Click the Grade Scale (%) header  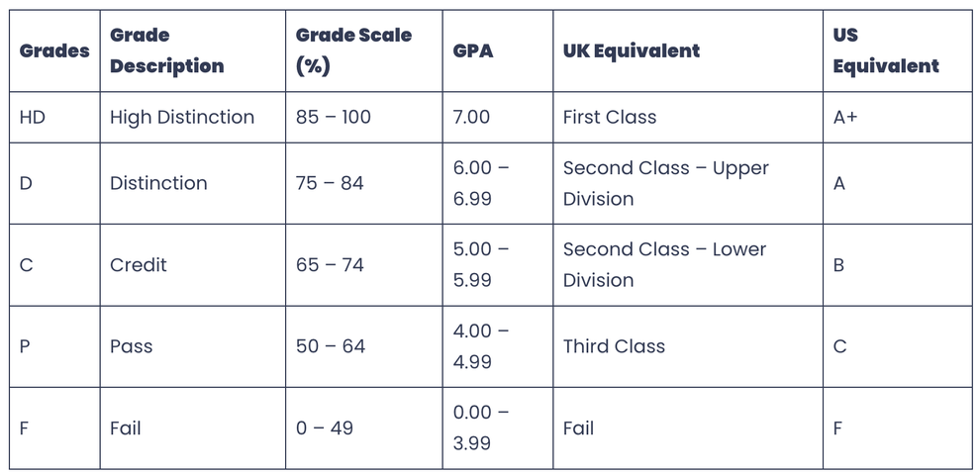[x=353, y=50]
